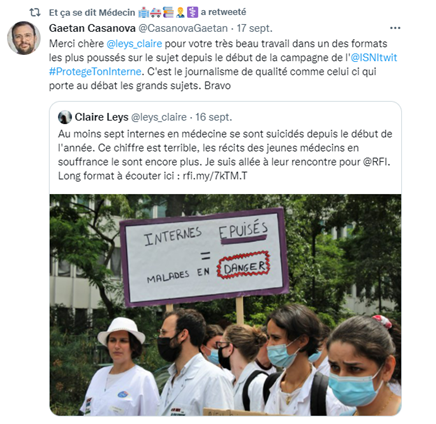The height and width of the screenshot is (424, 436).
Task: Click Claire Leys's small avatar
Action: click(65, 117)
